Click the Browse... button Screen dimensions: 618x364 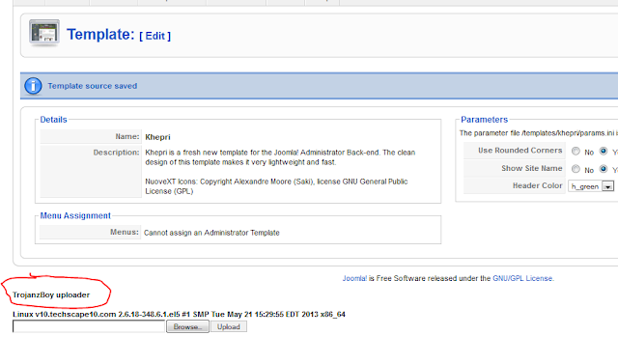(187, 326)
